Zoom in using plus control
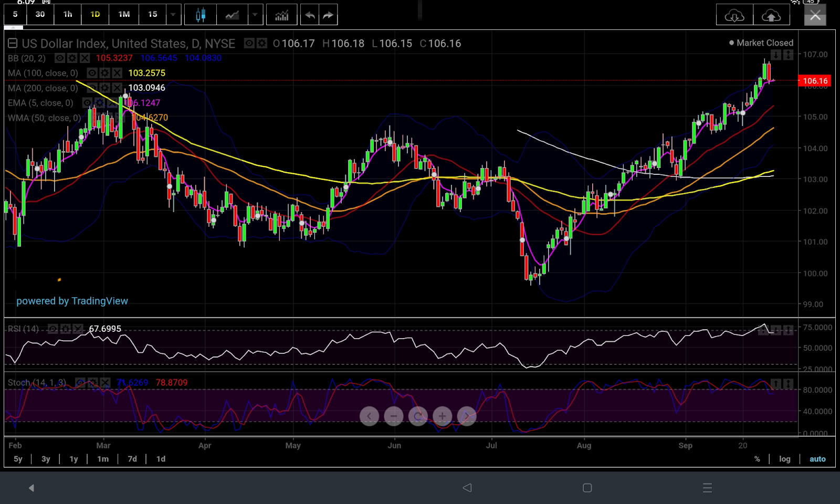This screenshot has height=504, width=840. (442, 416)
